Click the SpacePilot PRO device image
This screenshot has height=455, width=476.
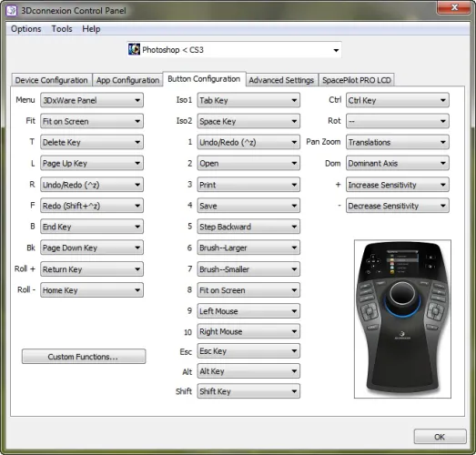click(402, 318)
